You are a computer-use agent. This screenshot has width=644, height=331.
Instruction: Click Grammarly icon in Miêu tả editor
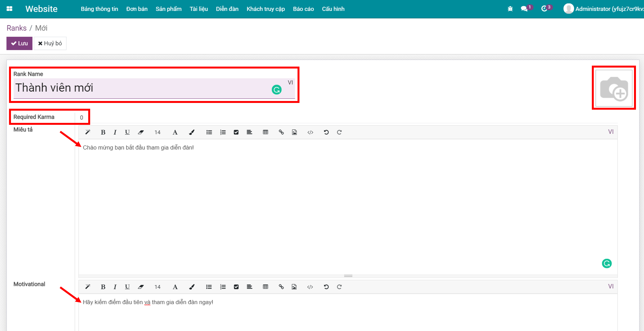[607, 263]
